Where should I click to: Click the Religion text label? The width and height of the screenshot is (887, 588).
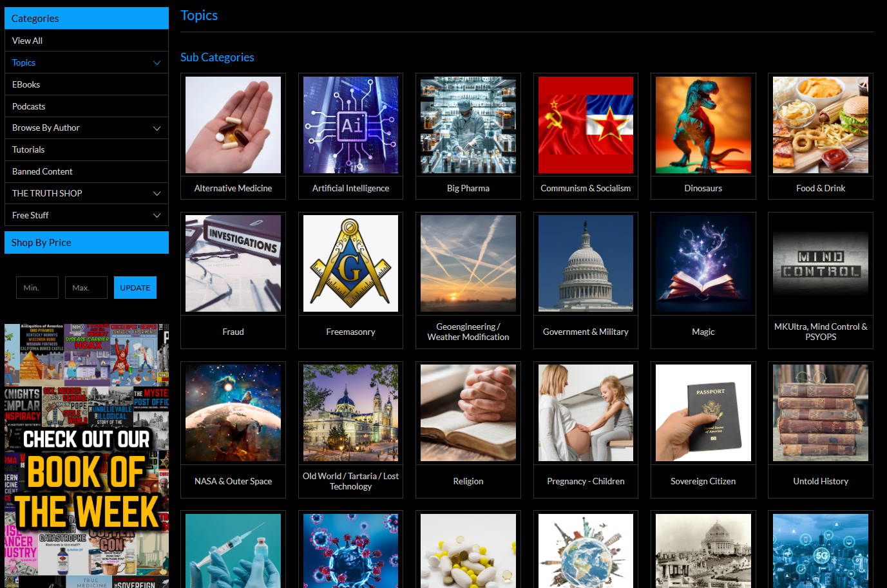click(x=468, y=481)
